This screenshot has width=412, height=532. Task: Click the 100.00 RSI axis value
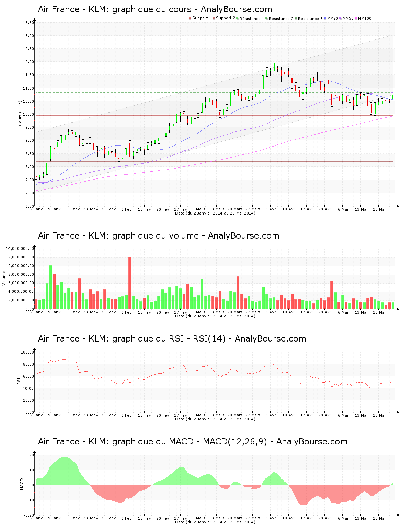[x=27, y=352]
